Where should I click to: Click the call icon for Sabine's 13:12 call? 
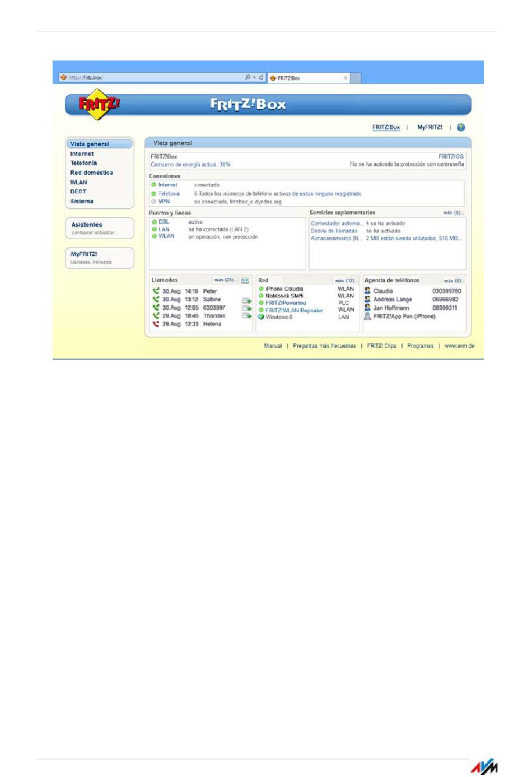[156, 299]
